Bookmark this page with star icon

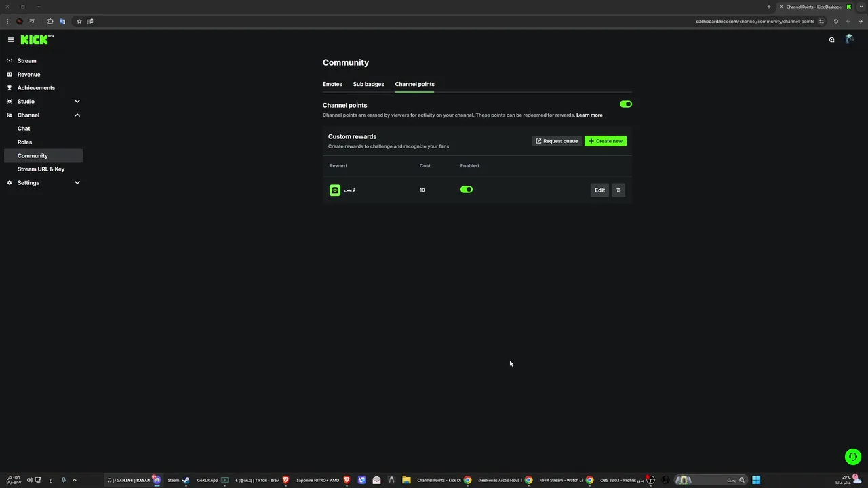pos(79,21)
